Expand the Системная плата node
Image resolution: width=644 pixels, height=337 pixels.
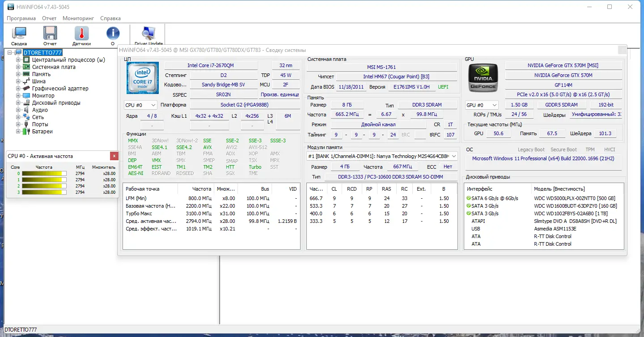tap(18, 67)
